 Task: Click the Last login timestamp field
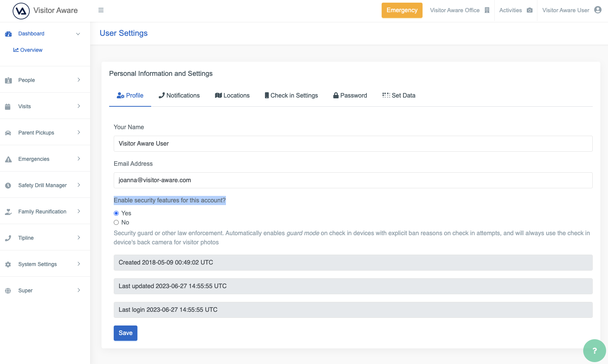pos(353,310)
